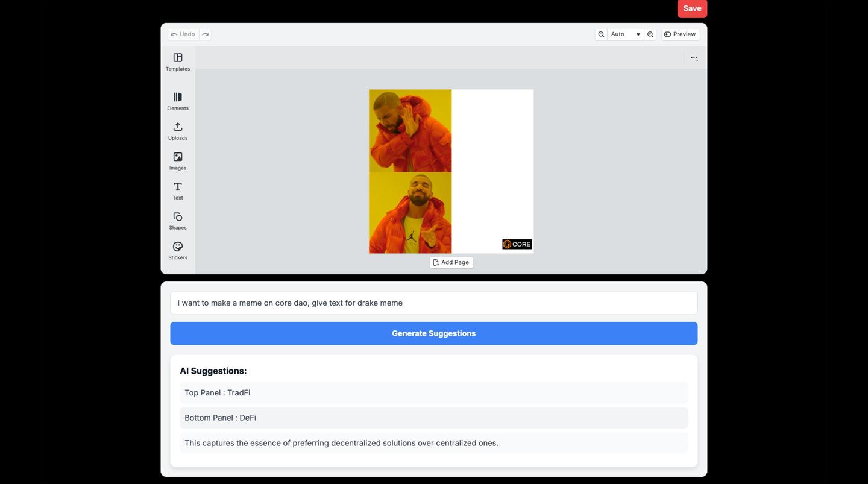Screen dimensions: 868x484
Task: Click the Add Page button
Action: (451, 262)
